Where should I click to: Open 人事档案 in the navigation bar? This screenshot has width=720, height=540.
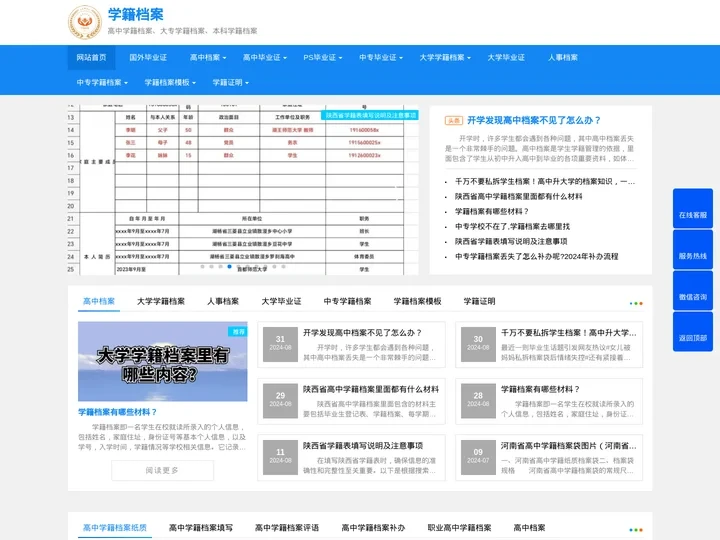pyautogui.click(x=562, y=57)
